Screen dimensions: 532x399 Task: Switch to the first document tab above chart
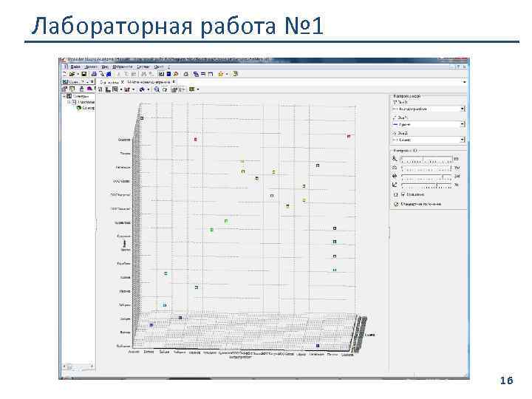click(111, 82)
